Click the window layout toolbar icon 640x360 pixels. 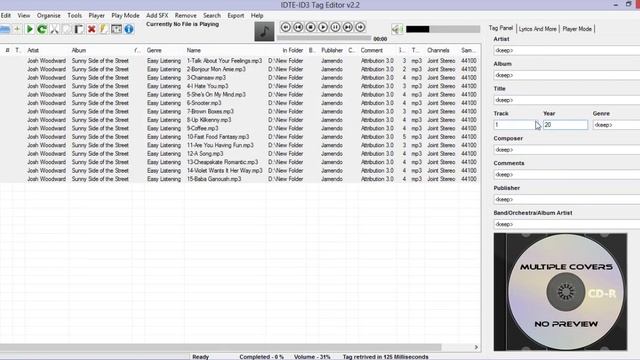click(116, 29)
